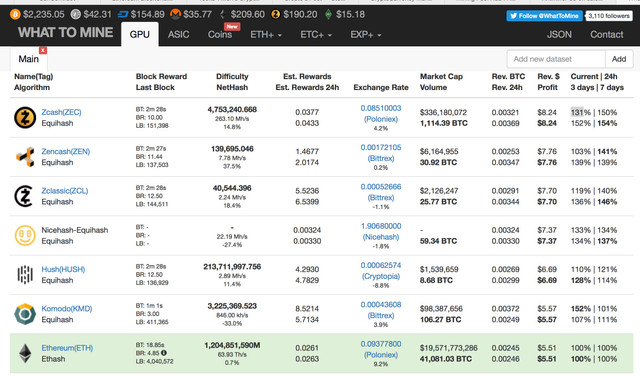Image resolution: width=640 pixels, height=376 pixels.
Task: Open the Komodo(KMD) coin link
Action: coord(67,309)
